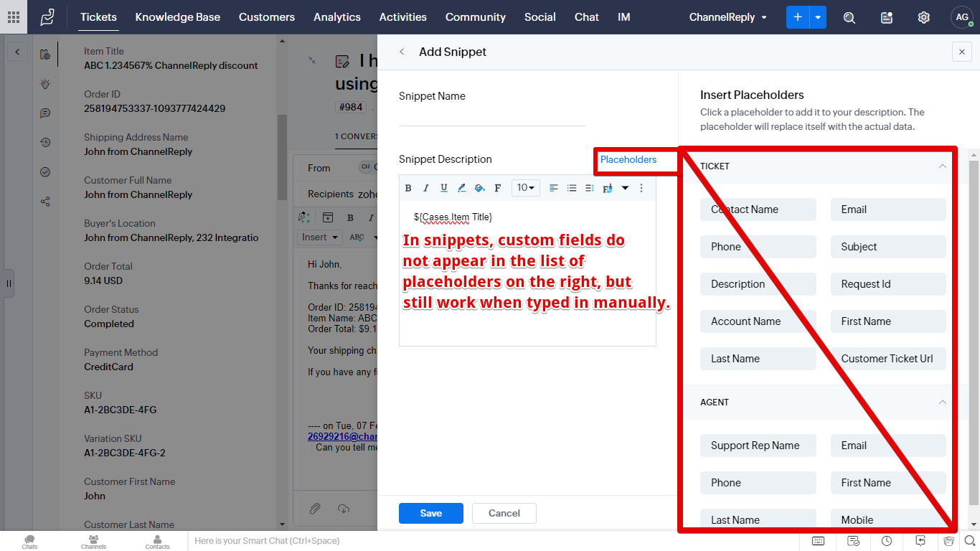Viewport: 980px width, 551px height.
Task: Open the Customers tab
Action: pos(267,17)
